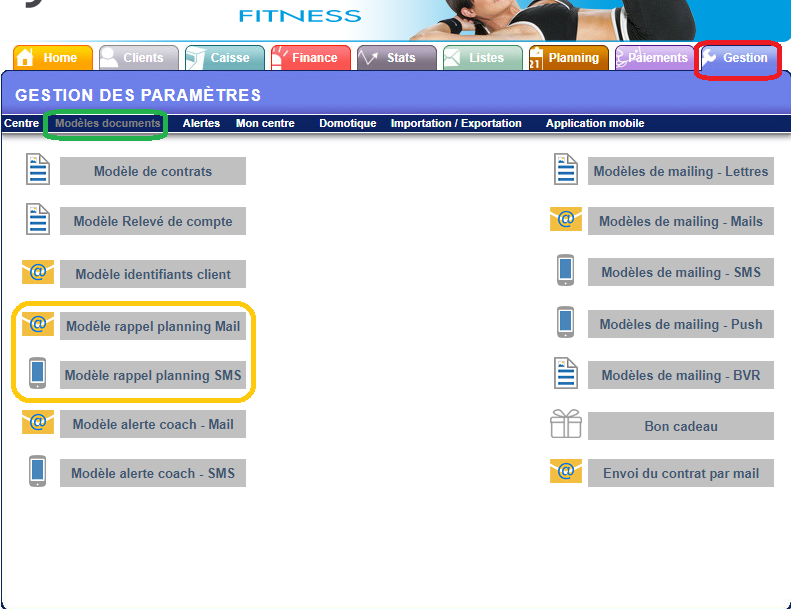Image resolution: width=791 pixels, height=609 pixels.
Task: Select Modèles de mailing - SMS button
Action: coord(680,272)
